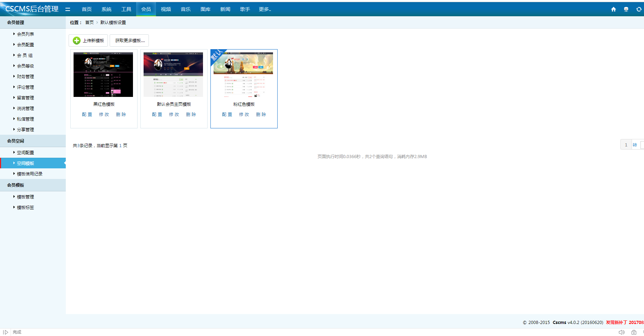Click 获取更多模板 button
Screen dimensions: 644x336
tap(129, 41)
